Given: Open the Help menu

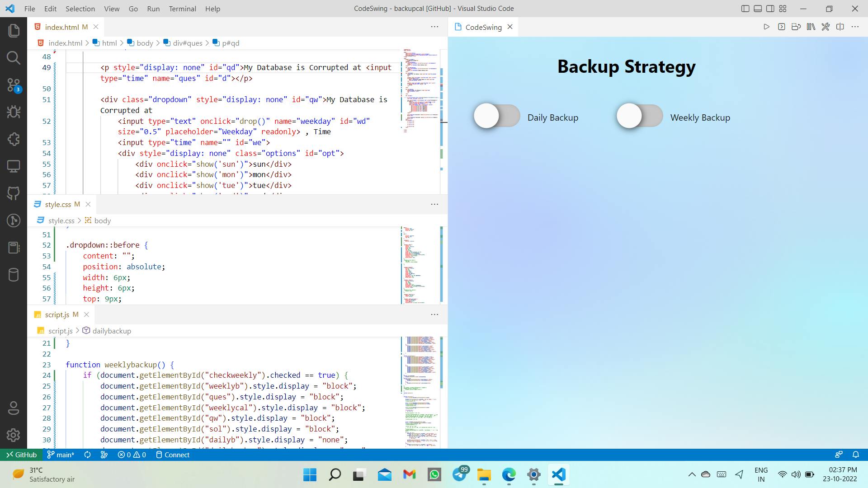Looking at the screenshot, I should click(212, 9).
